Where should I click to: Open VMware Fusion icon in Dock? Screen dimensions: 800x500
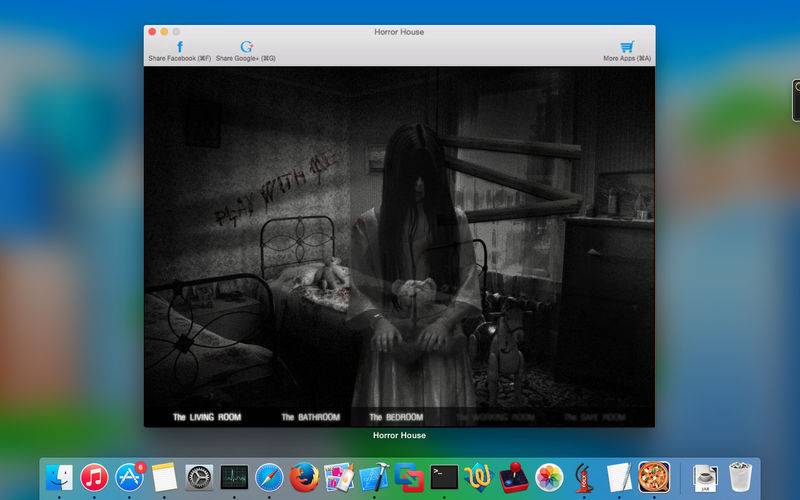pos(409,478)
